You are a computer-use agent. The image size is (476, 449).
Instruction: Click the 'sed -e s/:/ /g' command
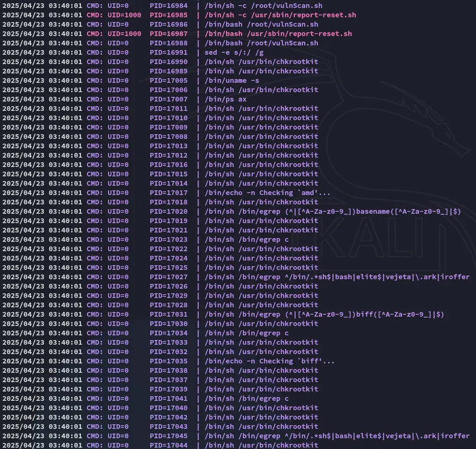click(234, 52)
